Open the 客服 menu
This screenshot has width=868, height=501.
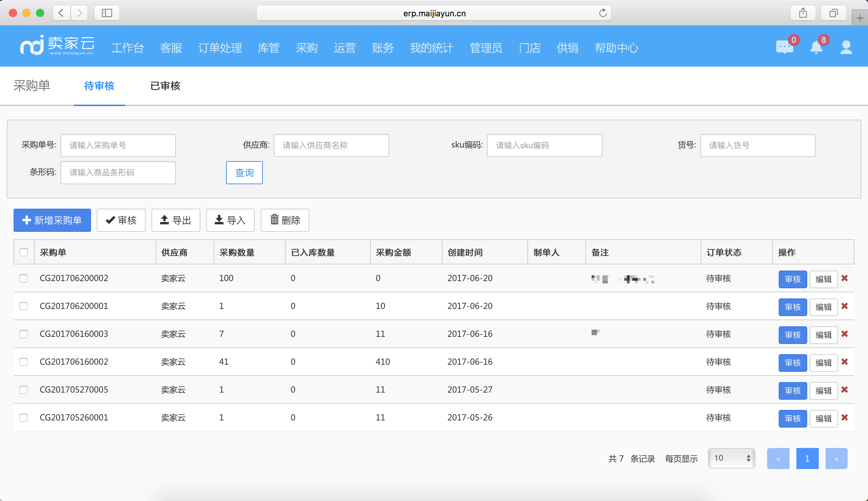[x=171, y=48]
